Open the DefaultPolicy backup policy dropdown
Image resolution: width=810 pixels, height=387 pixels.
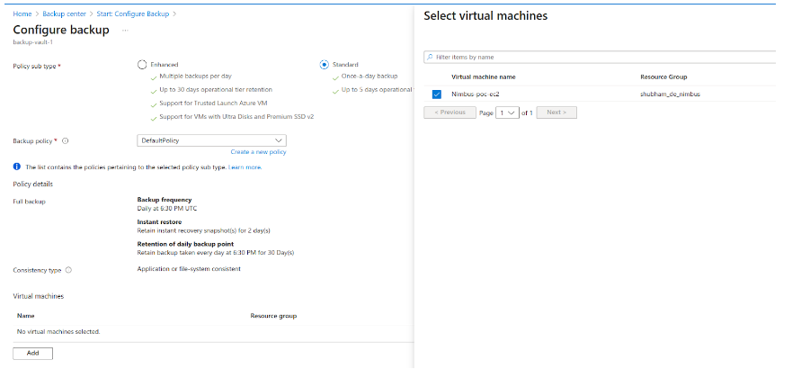click(211, 141)
